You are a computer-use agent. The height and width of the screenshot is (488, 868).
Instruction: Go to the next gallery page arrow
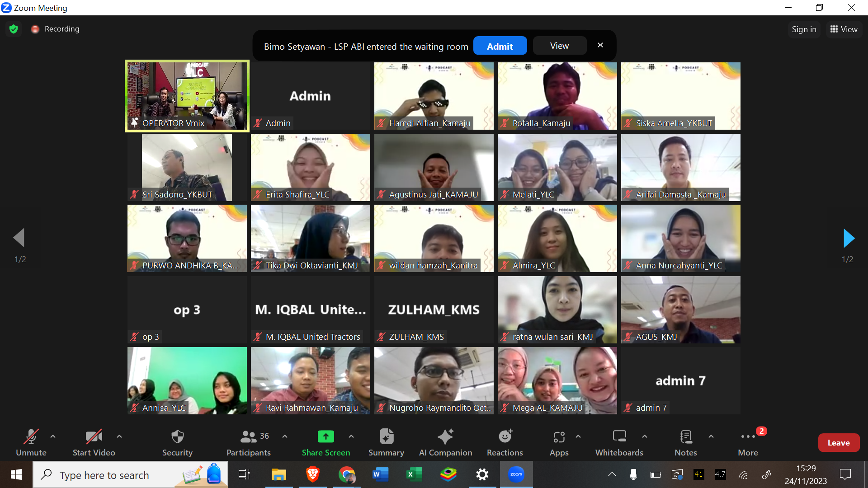coord(849,238)
